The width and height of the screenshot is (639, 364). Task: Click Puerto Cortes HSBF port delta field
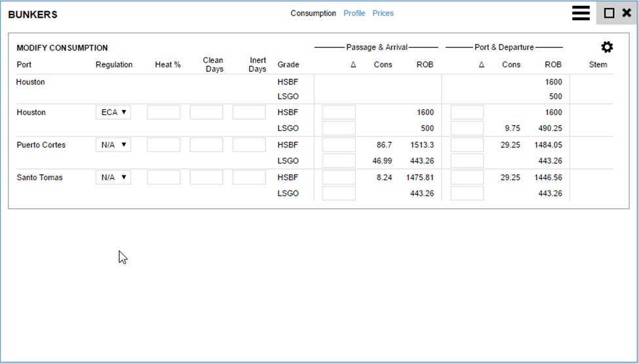pyautogui.click(x=467, y=145)
